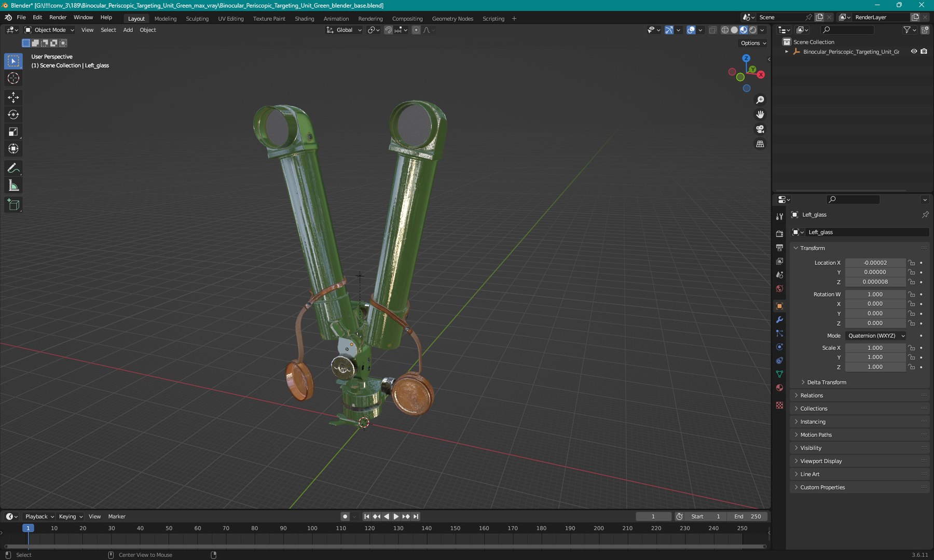Activate the Rotate tool
This screenshot has width=934, height=560.
[13, 115]
